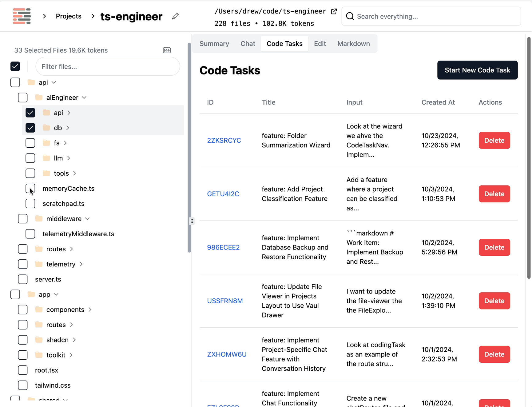Open the Markdown tab
The width and height of the screenshot is (532, 407).
353,44
